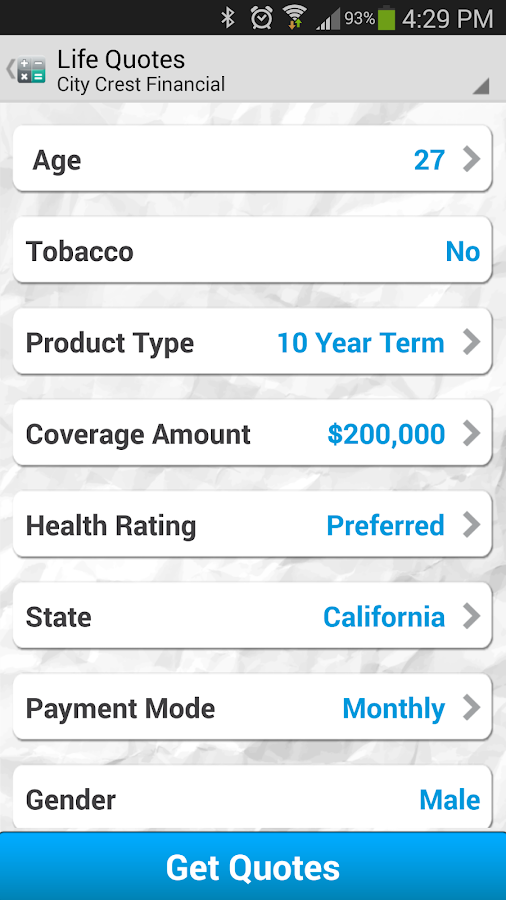
Task: Toggle Gender from Male
Action: tap(449, 800)
